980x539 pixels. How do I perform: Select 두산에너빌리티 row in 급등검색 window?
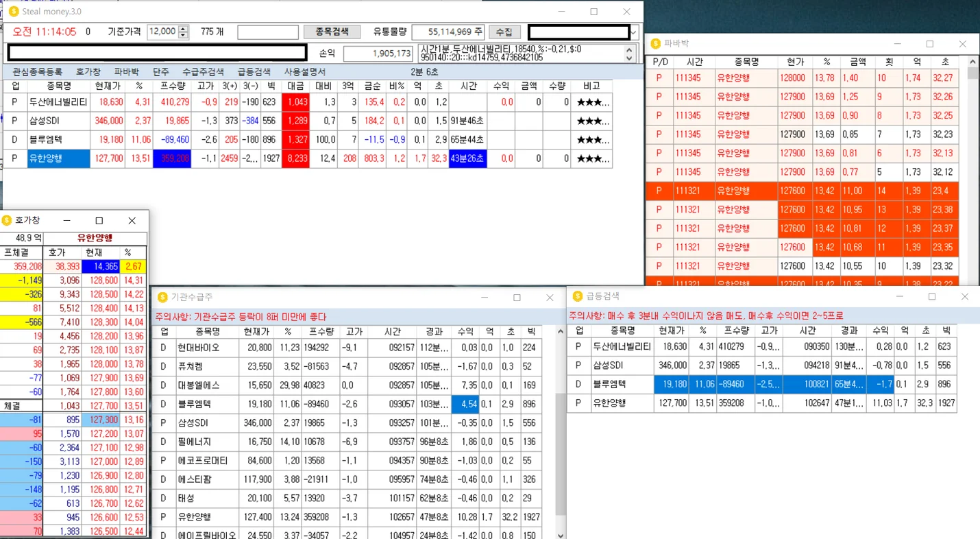(762, 347)
